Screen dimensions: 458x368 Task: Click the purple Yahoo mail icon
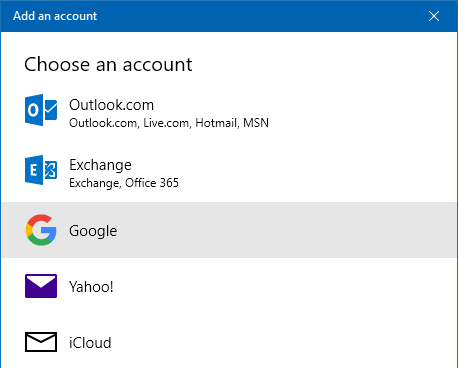click(41, 286)
